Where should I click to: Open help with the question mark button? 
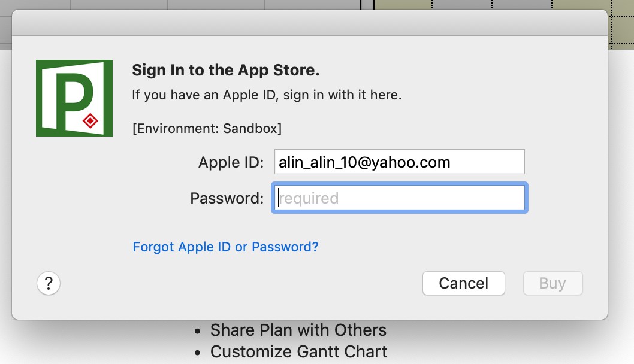point(49,283)
